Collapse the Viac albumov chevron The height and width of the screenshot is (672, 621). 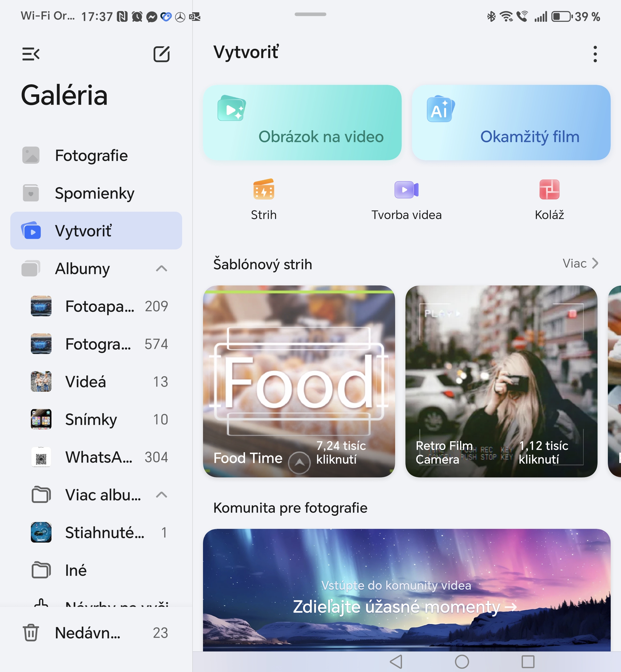click(161, 495)
